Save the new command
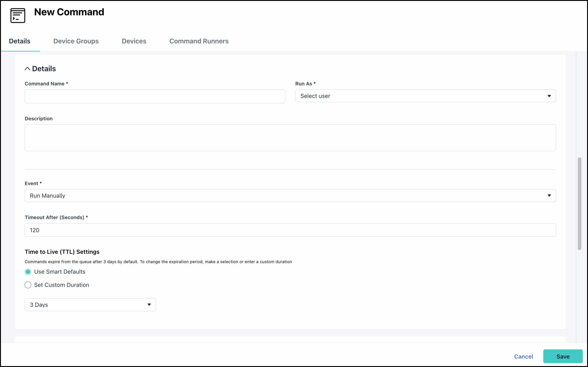Screen dimensions: 588x367 [563, 356]
